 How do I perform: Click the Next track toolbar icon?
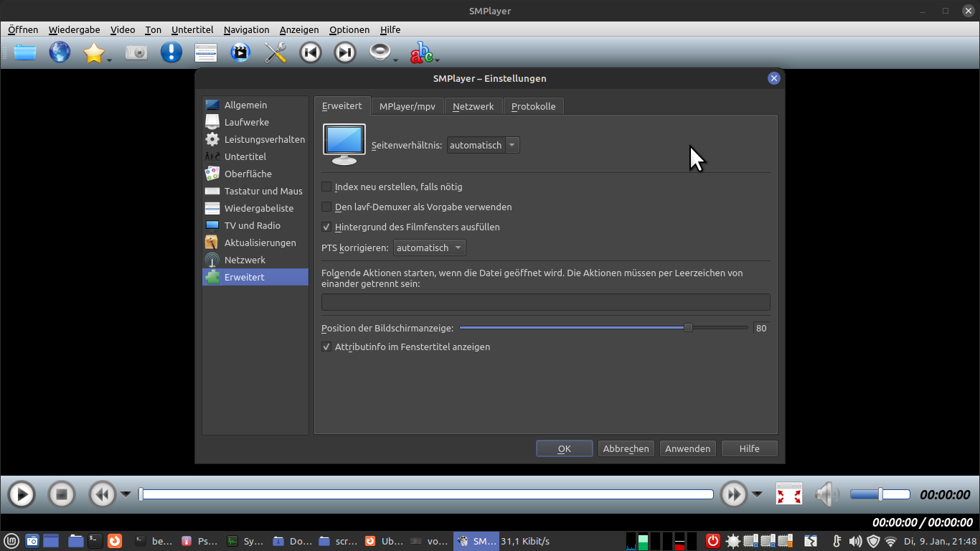point(345,52)
